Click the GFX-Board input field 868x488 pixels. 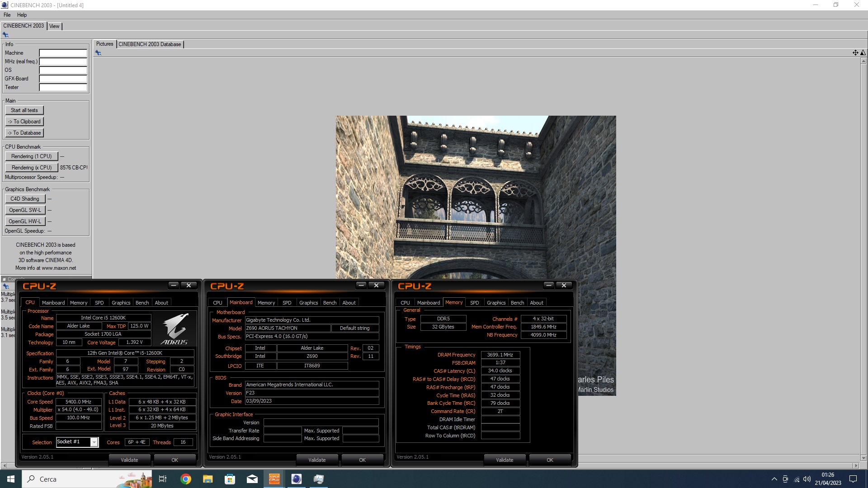[63, 79]
